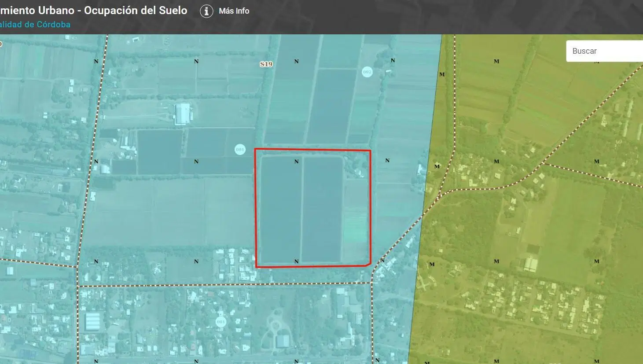The height and width of the screenshot is (364, 643).
Task: Open the "Más Info" link
Action: (x=234, y=11)
